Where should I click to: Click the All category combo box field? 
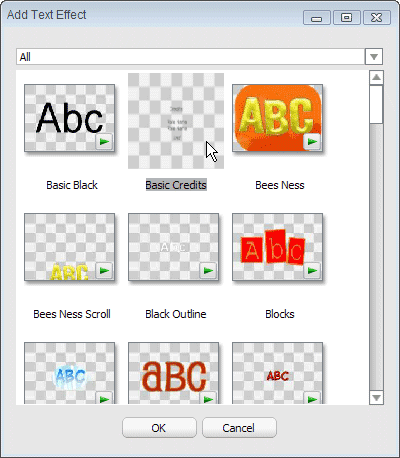[x=191, y=57]
